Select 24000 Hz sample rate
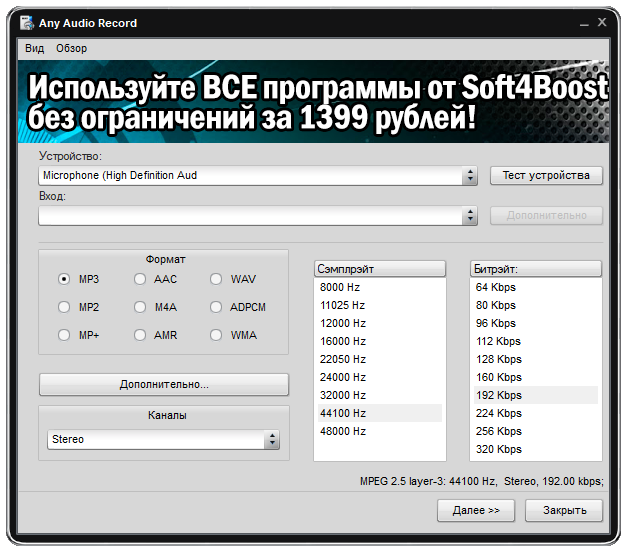Viewport: 625px width, 549px height. (380, 377)
